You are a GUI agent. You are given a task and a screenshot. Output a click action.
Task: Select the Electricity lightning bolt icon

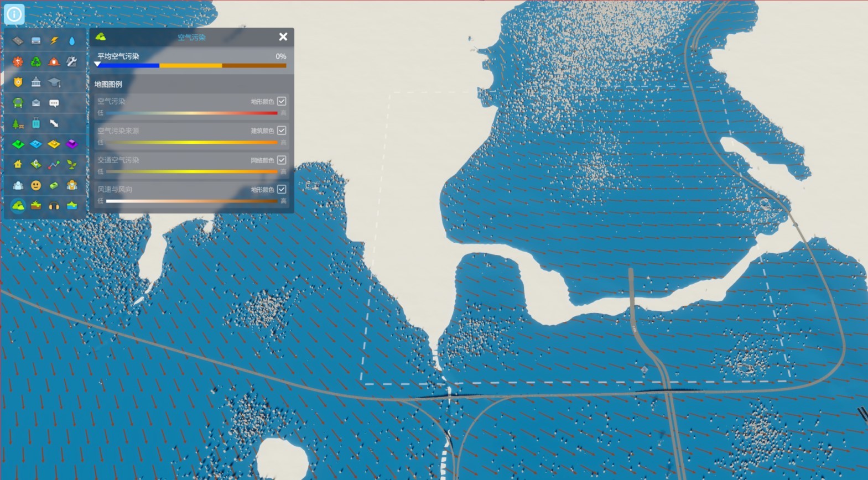pyautogui.click(x=54, y=41)
